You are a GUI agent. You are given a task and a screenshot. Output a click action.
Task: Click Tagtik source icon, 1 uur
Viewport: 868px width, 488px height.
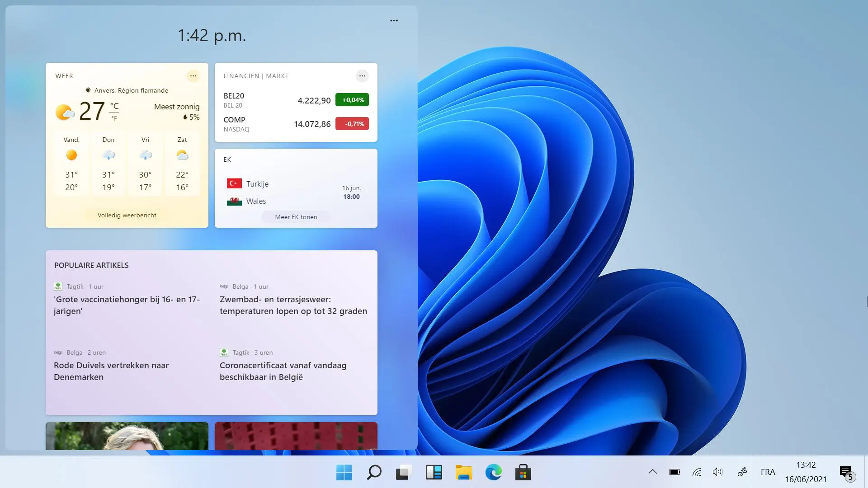point(58,286)
